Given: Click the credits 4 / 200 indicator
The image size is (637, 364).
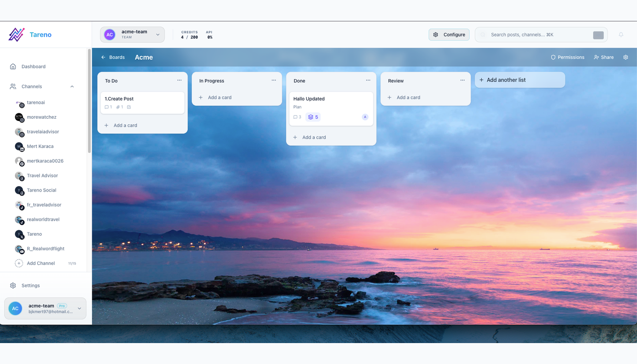Looking at the screenshot, I should 189,35.
